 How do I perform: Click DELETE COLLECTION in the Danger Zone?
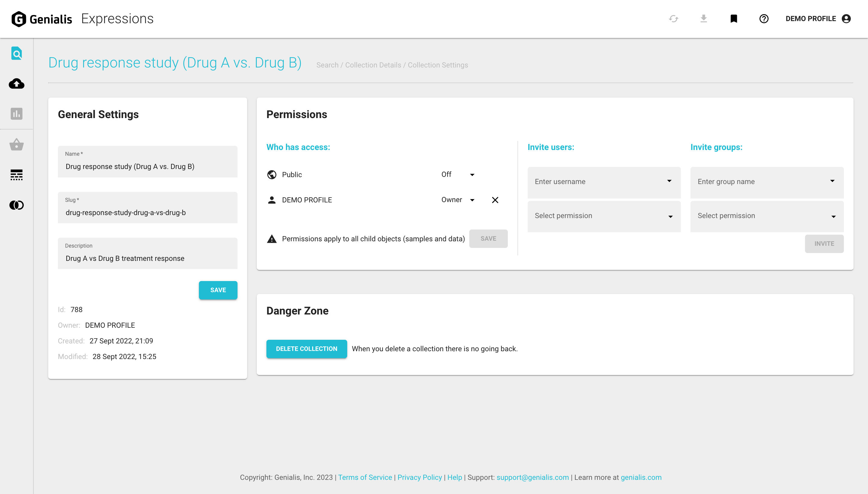coord(307,349)
